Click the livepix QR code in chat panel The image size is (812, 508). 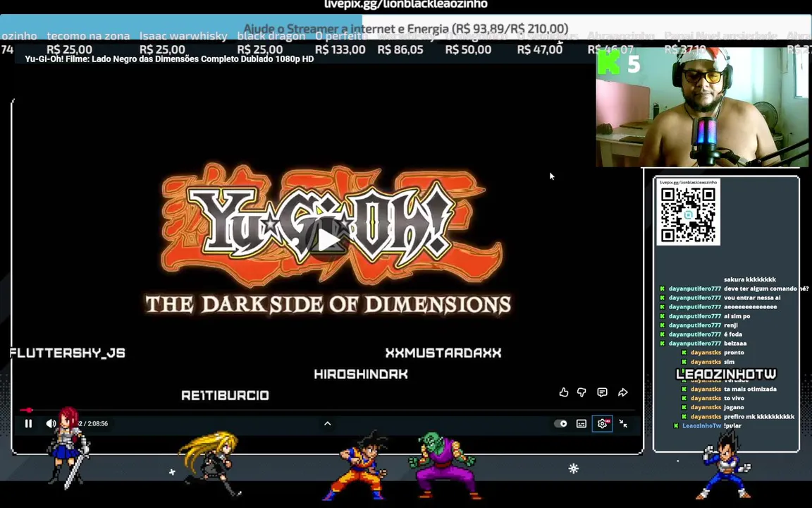[x=688, y=214]
